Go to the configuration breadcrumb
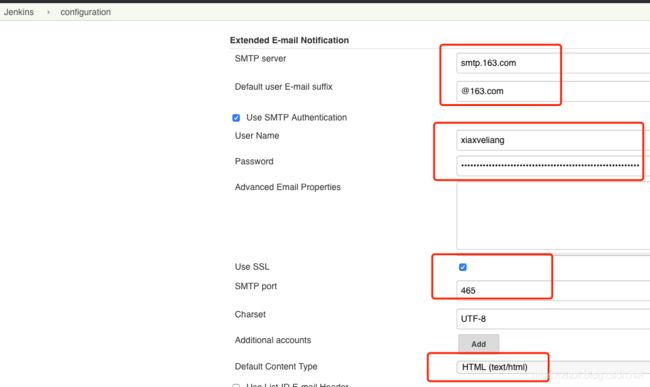Image resolution: width=650 pixels, height=387 pixels. (85, 12)
